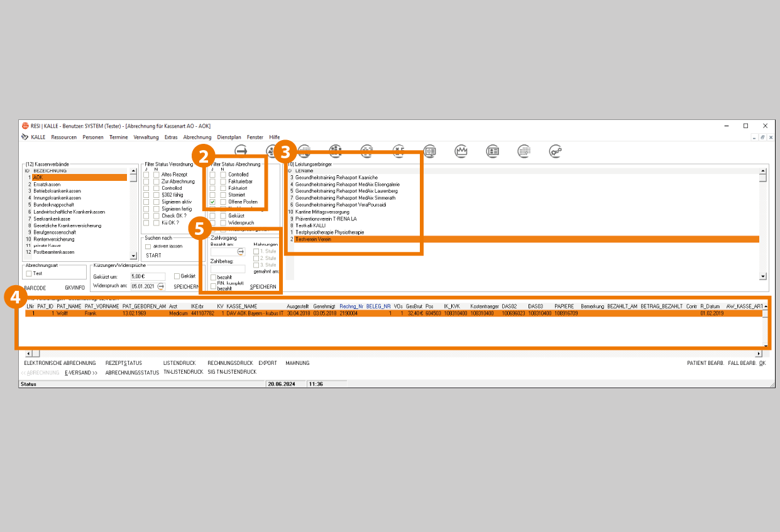
Task: Open date picker icon for Bezahlt am
Action: pyautogui.click(x=241, y=251)
